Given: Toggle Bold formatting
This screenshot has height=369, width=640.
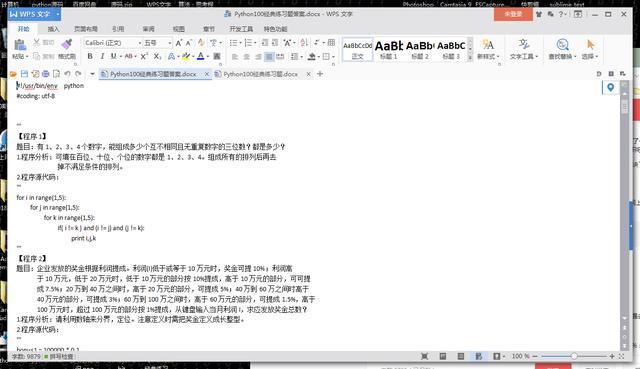Looking at the screenshot, I should pyautogui.click(x=90, y=56).
